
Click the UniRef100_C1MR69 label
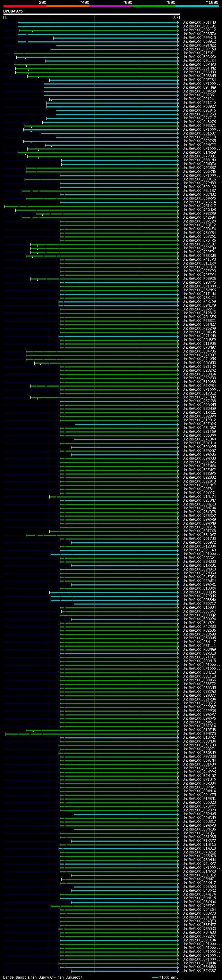pyautogui.click(x=199, y=152)
